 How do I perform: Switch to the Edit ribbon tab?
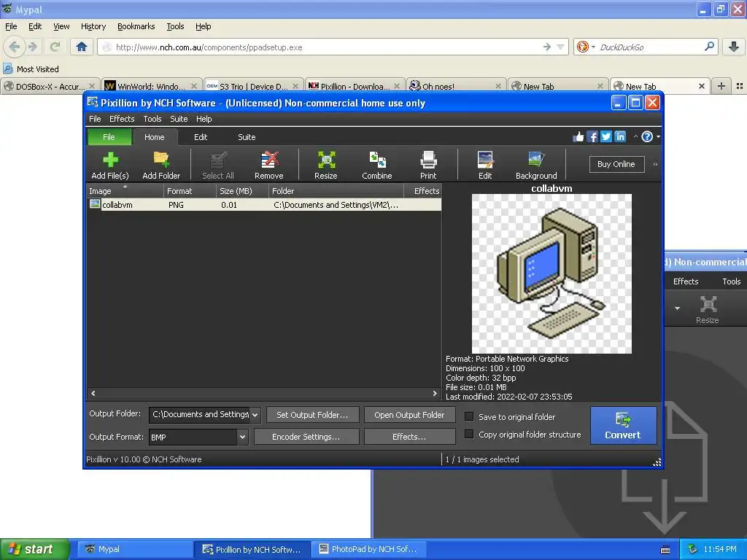pos(201,137)
